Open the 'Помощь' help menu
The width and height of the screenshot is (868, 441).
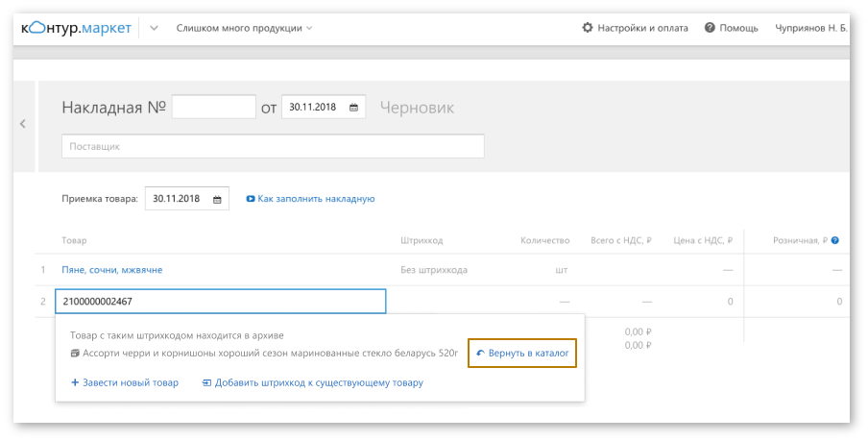click(738, 28)
